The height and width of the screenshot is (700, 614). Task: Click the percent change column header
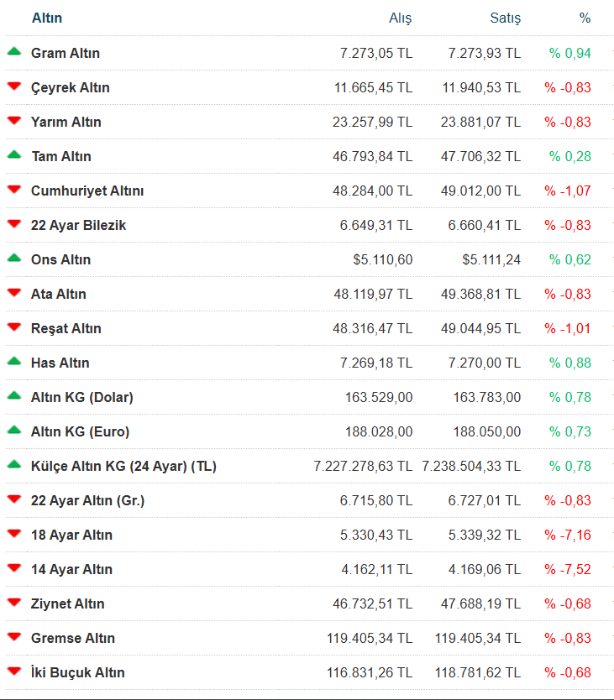pyautogui.click(x=585, y=18)
